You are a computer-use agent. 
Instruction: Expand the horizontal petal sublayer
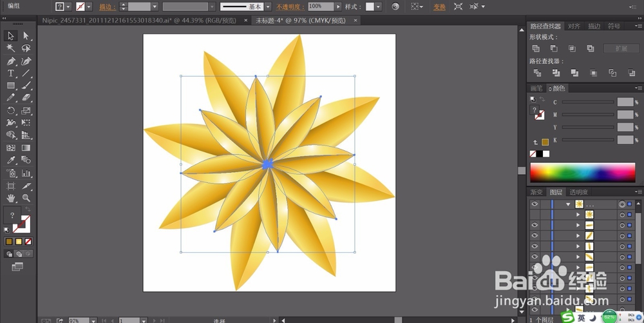click(x=578, y=225)
